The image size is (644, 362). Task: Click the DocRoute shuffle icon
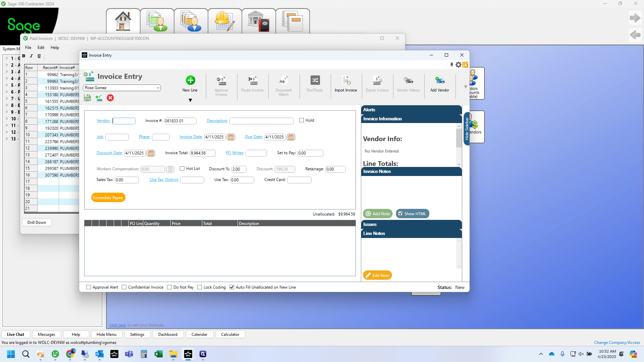point(315,80)
